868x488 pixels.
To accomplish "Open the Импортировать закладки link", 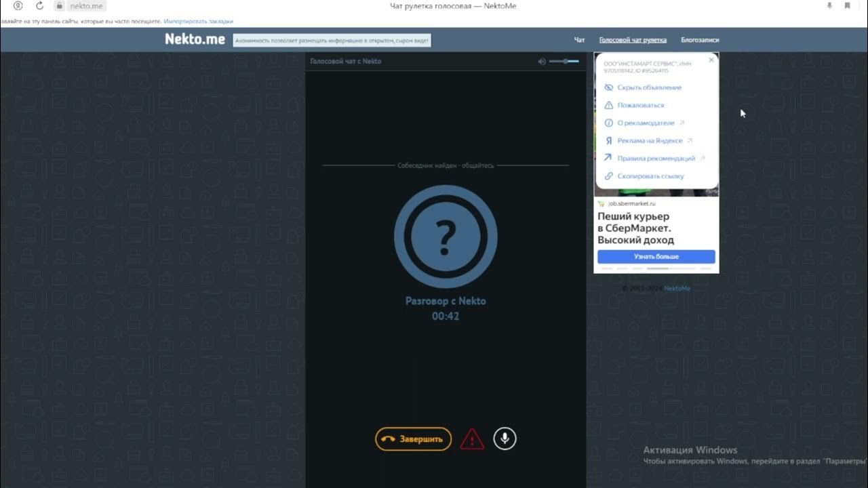I will click(x=198, y=22).
